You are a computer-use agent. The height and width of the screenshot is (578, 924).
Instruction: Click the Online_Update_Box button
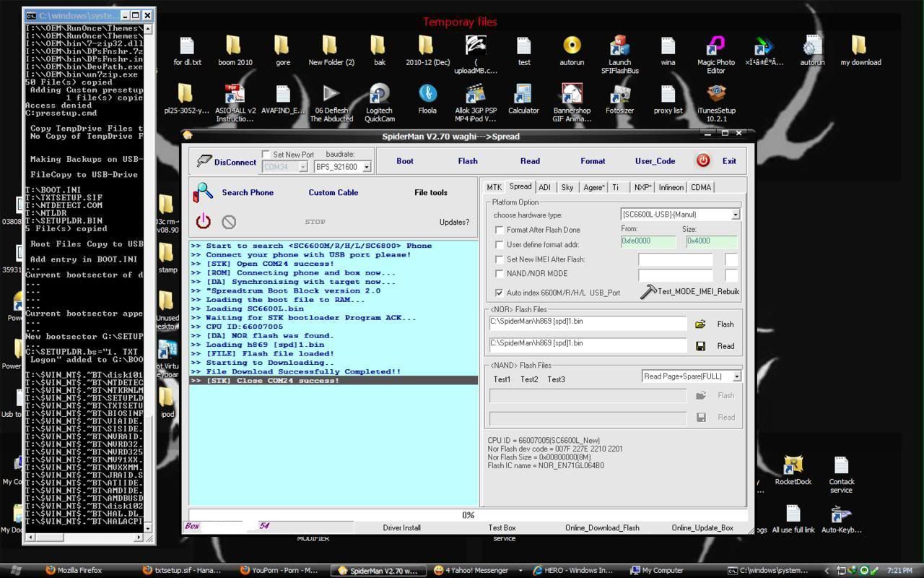coord(702,527)
